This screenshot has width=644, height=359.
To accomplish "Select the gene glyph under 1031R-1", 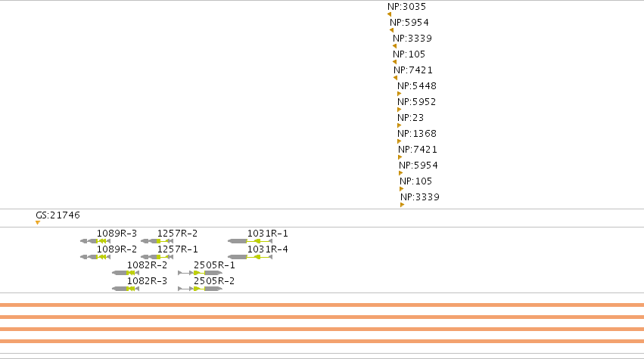I will point(250,241).
